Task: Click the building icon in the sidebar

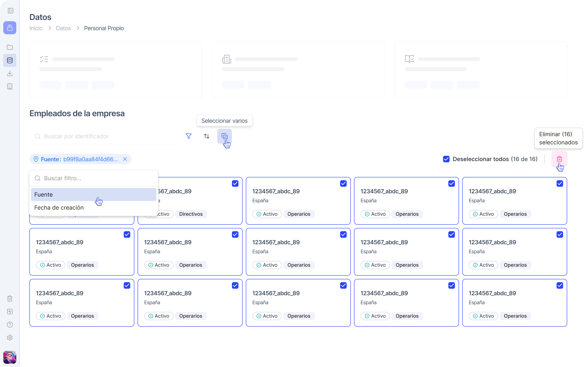Action: pos(10,86)
